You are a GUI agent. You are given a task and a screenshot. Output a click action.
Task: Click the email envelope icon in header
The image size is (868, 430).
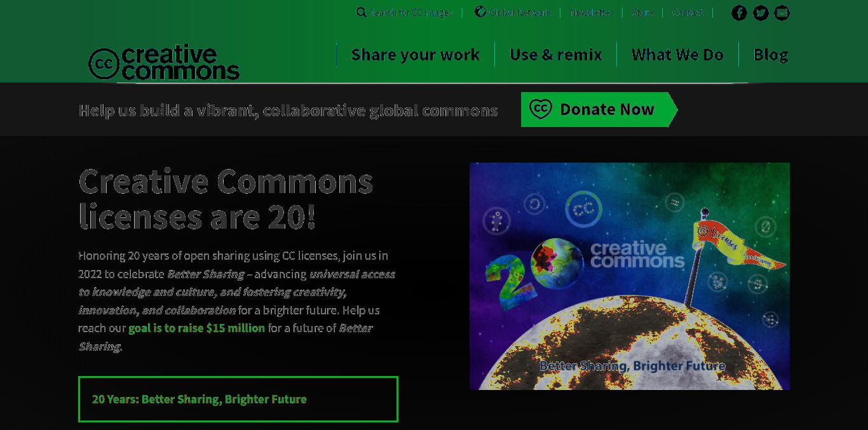(782, 13)
